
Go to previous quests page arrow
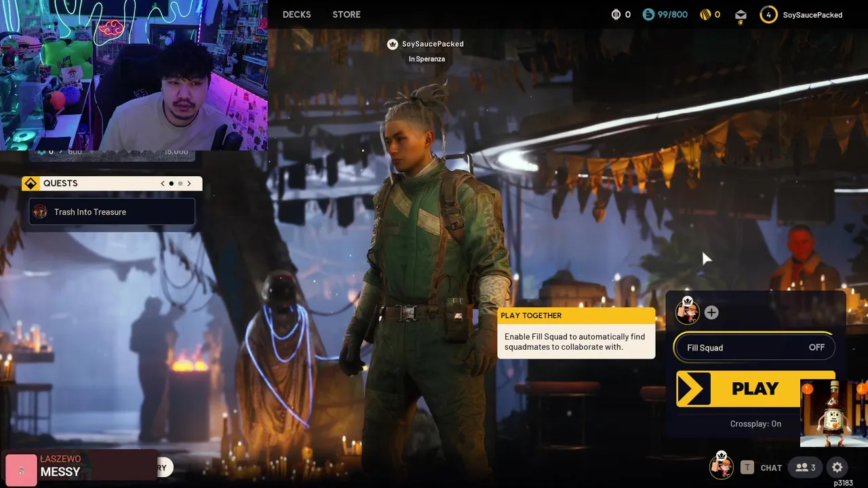[x=163, y=184]
